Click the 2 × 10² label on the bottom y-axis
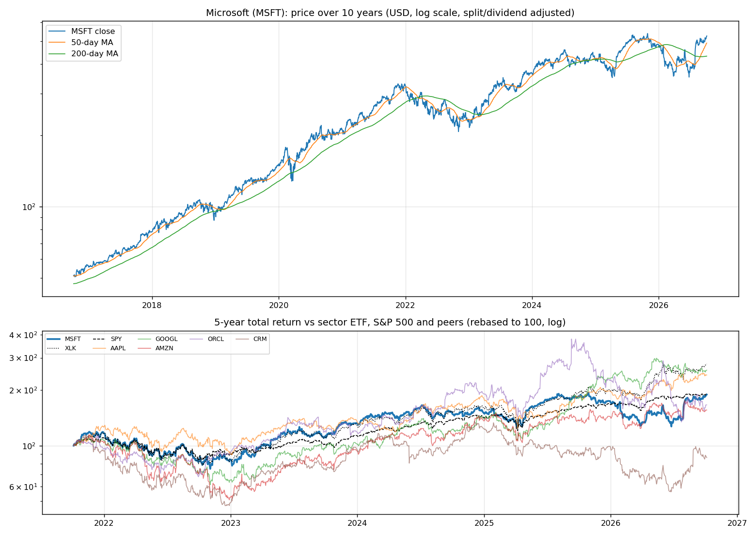The image size is (756, 536). (24, 390)
